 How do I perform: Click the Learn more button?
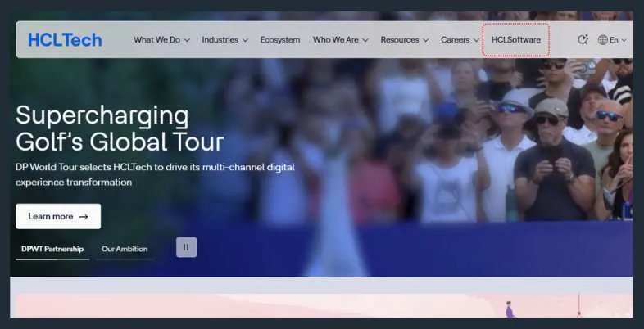[x=58, y=216]
